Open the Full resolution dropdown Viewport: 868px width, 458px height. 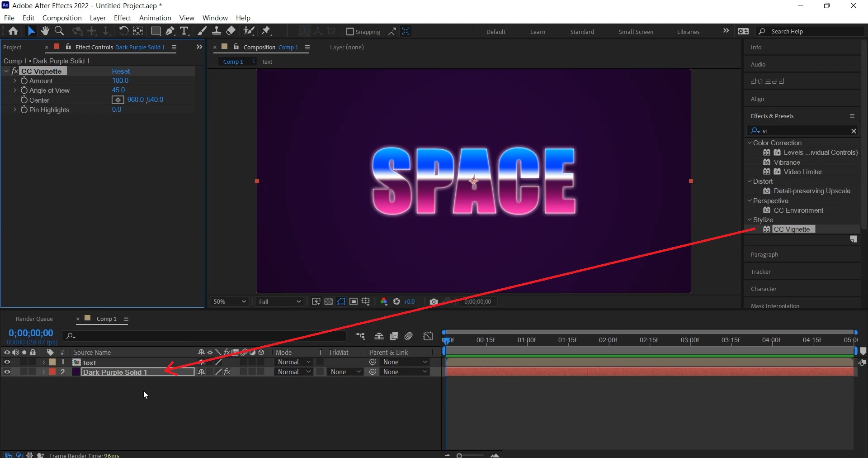click(280, 301)
